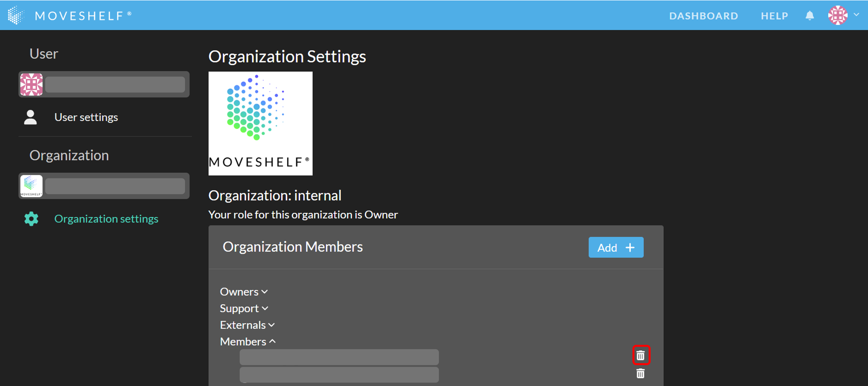
Task: Open account dropdown arrow in header
Action: tap(856, 15)
